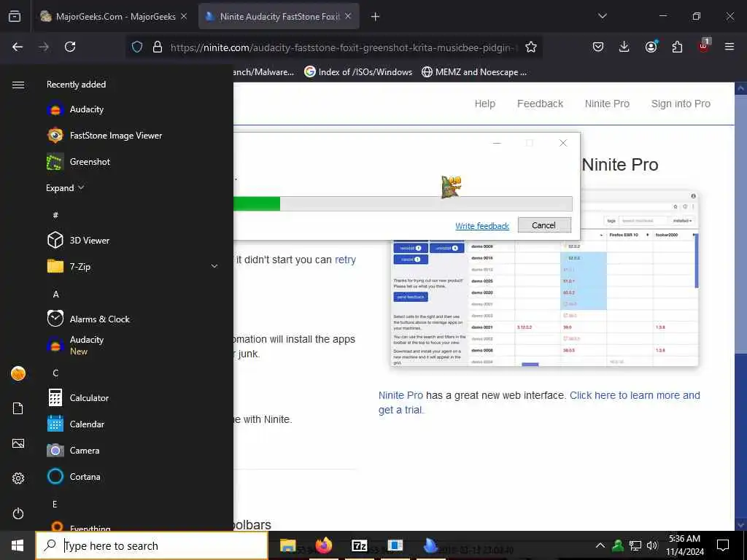The image size is (747, 560).
Task: Click the C letter header
Action: point(55,373)
